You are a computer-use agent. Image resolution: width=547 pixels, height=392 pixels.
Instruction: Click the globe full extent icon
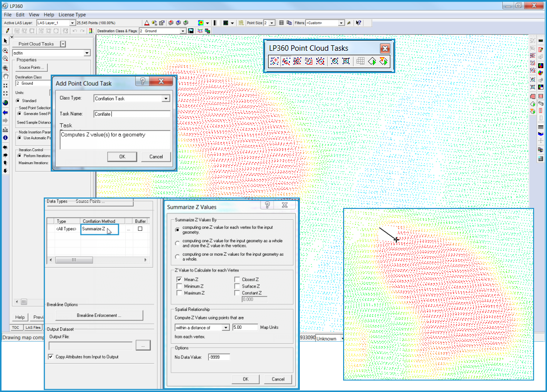click(5, 102)
